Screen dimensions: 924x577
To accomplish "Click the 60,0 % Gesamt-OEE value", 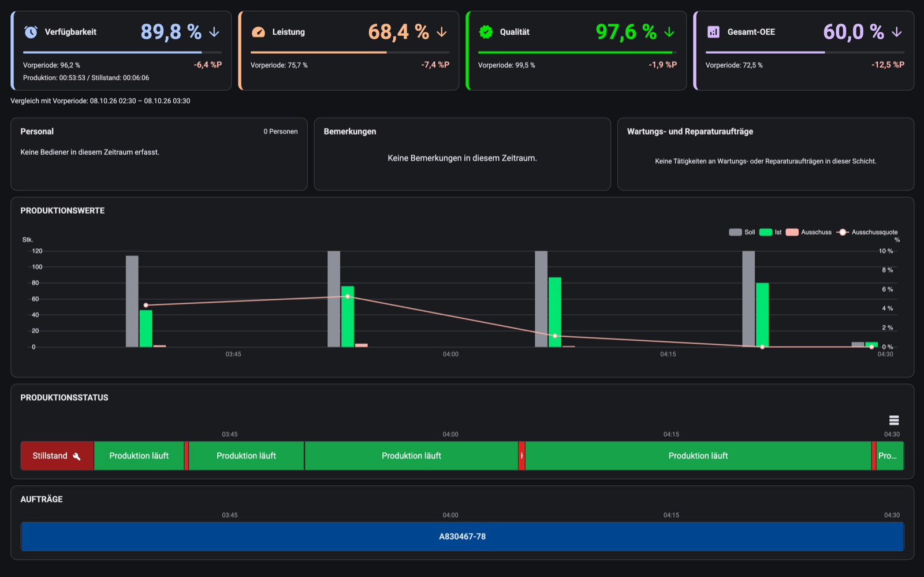I will (854, 32).
